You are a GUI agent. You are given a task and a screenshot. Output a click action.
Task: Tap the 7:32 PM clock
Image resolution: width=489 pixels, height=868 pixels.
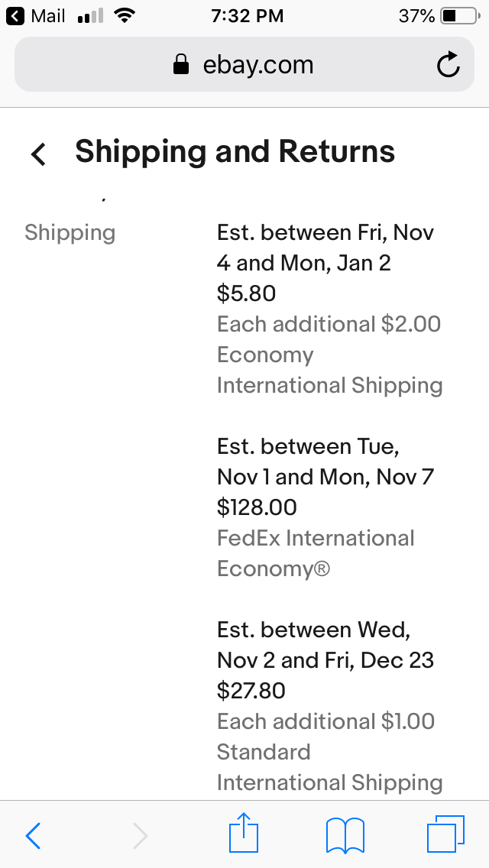(x=247, y=16)
